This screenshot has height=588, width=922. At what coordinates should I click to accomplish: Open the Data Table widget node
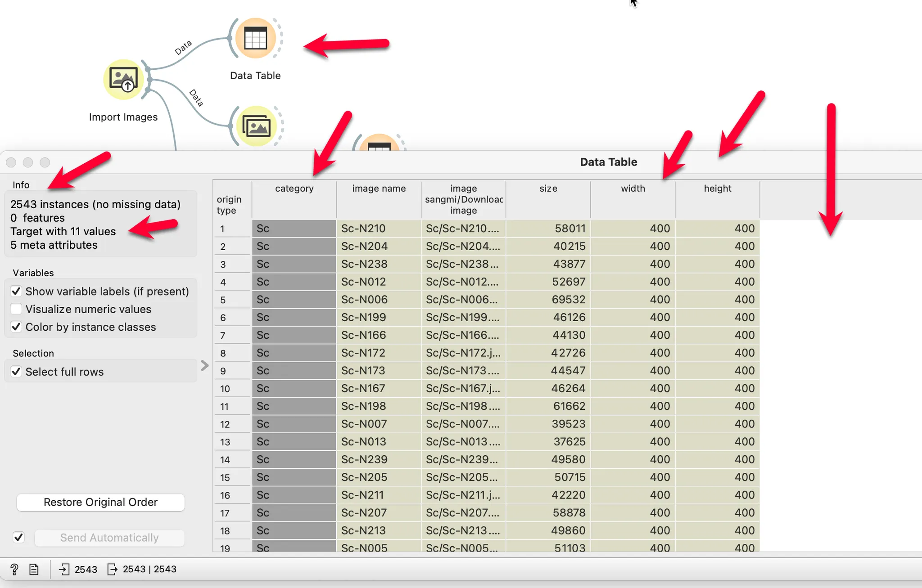click(255, 38)
